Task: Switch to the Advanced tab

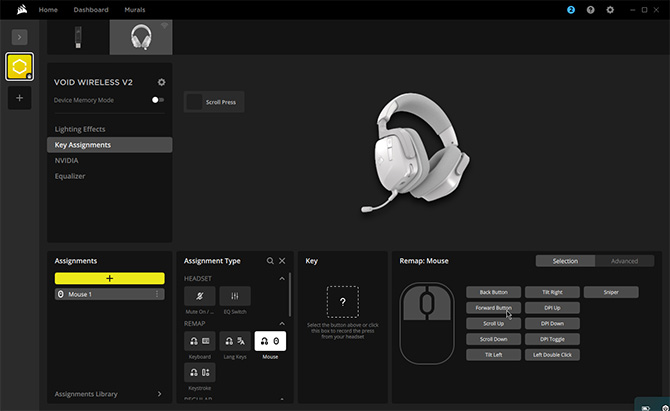Action: tap(624, 261)
